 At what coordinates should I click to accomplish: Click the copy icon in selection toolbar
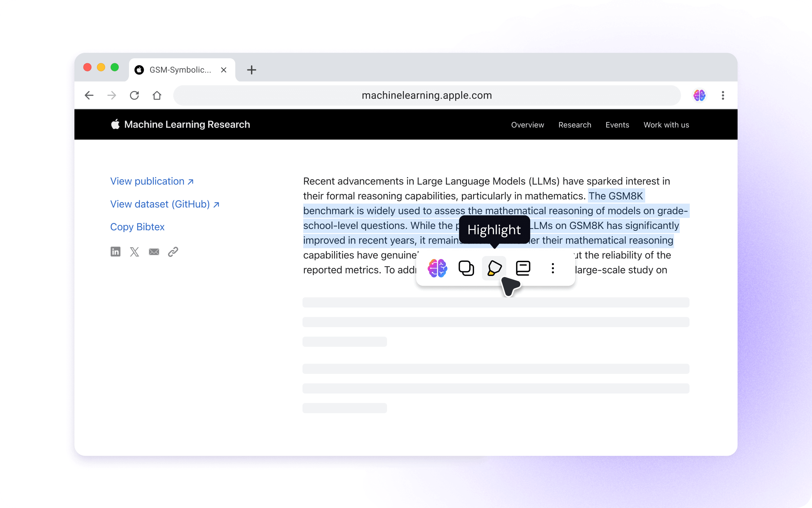466,268
